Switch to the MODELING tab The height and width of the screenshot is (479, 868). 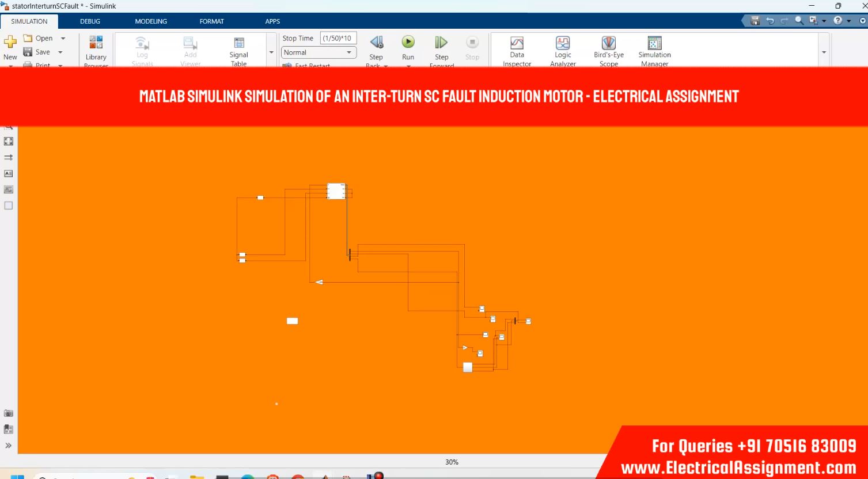[151, 21]
